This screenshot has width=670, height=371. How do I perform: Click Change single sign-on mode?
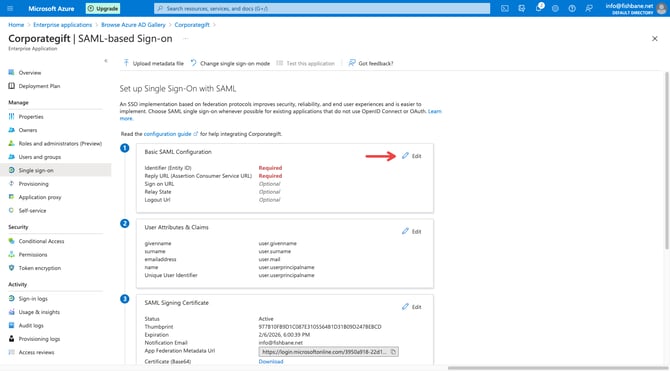(230, 63)
